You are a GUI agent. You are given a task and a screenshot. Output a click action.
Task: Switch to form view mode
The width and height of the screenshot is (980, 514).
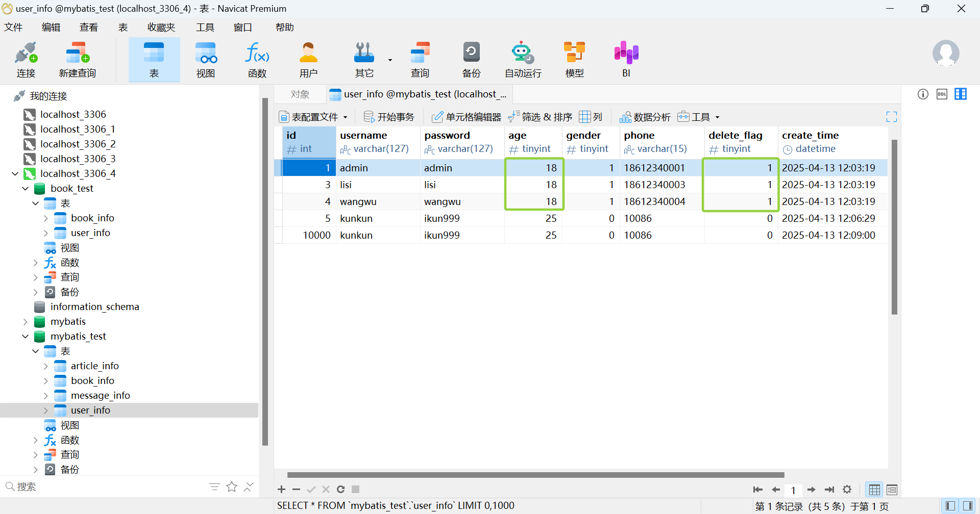tap(892, 490)
